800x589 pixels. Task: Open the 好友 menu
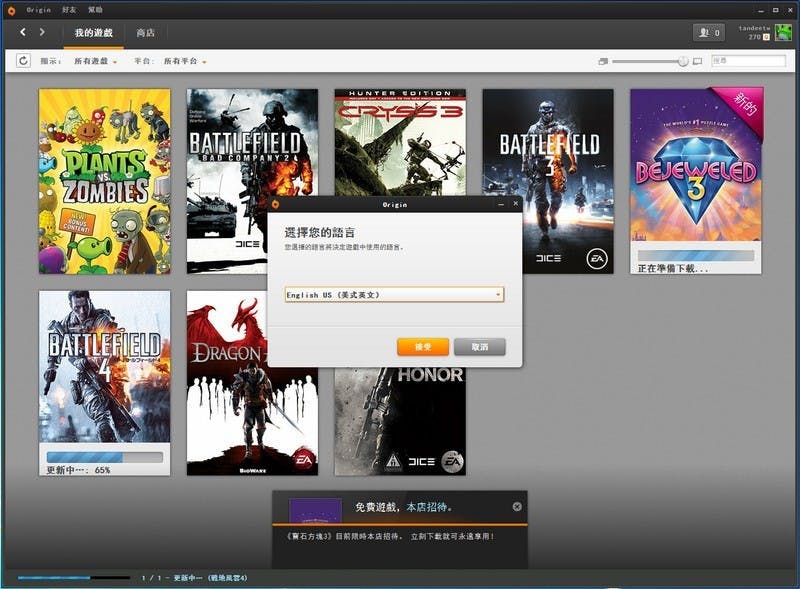tap(68, 9)
